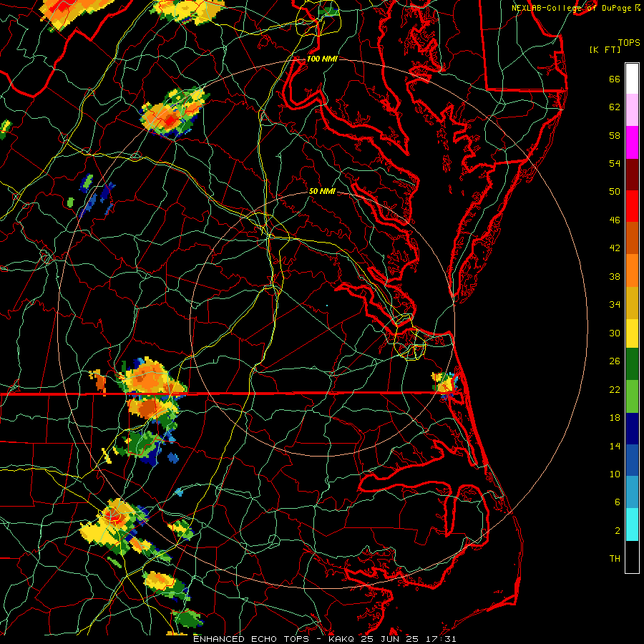This screenshot has height=644, width=644.
Task: Click the "58" legend value
Action: 615,135
